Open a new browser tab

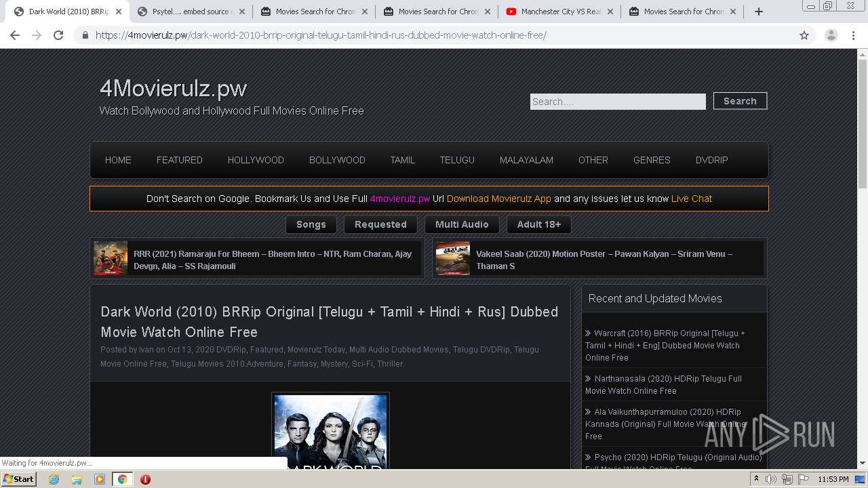(759, 12)
